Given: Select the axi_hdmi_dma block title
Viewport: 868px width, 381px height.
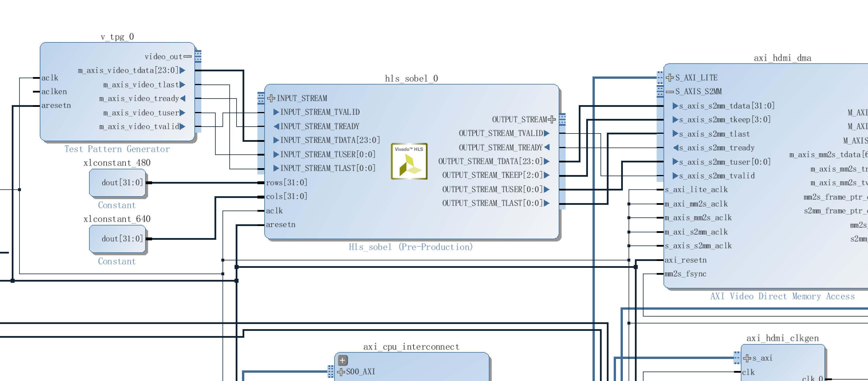Looking at the screenshot, I should [x=782, y=58].
